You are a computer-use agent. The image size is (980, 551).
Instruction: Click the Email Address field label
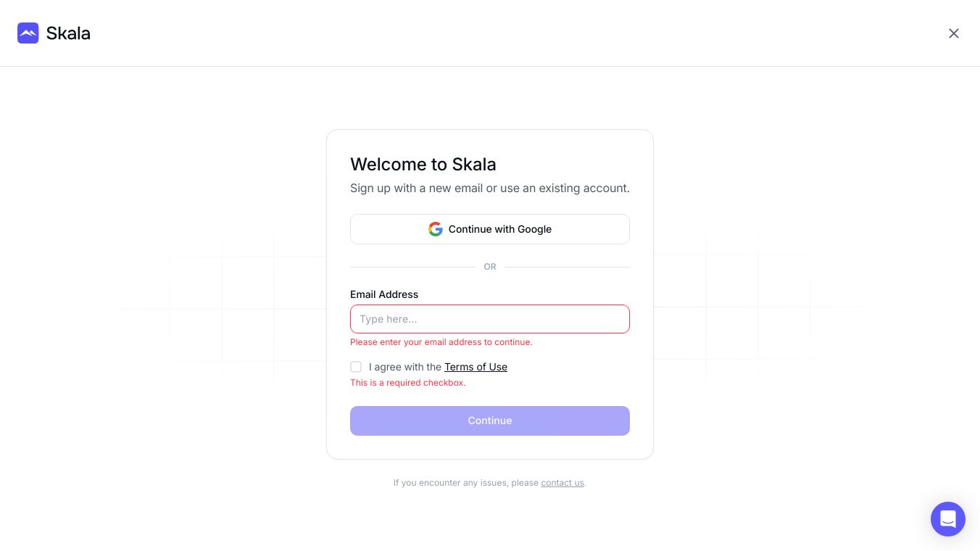384,294
